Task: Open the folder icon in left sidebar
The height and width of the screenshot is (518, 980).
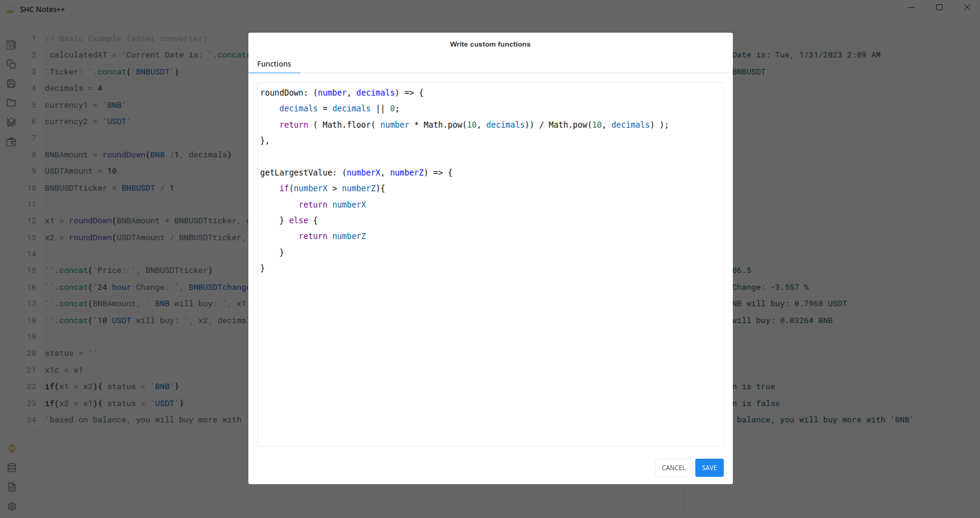Action: click(11, 103)
